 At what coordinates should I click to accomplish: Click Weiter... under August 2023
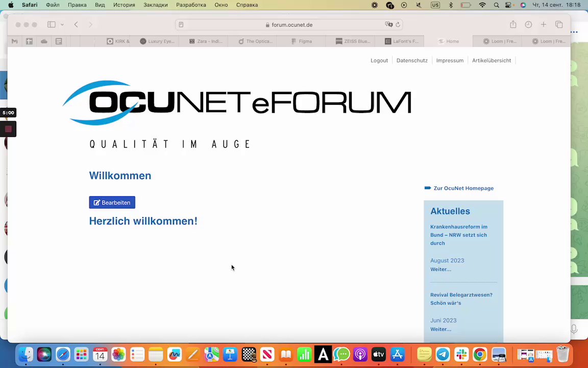tap(440, 269)
